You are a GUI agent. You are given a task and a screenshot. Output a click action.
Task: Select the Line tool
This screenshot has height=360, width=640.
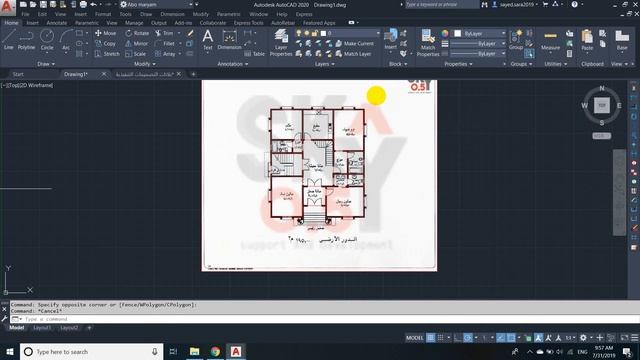coord(9,40)
